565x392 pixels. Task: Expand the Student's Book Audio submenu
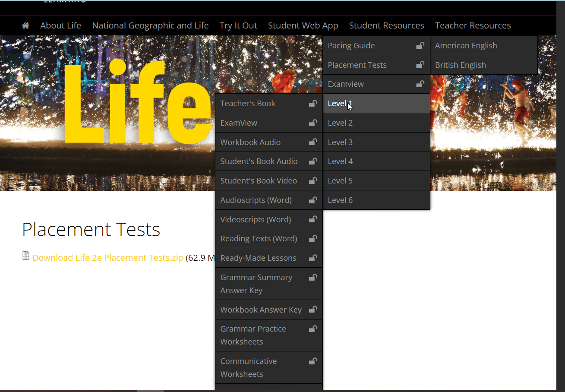pos(259,161)
